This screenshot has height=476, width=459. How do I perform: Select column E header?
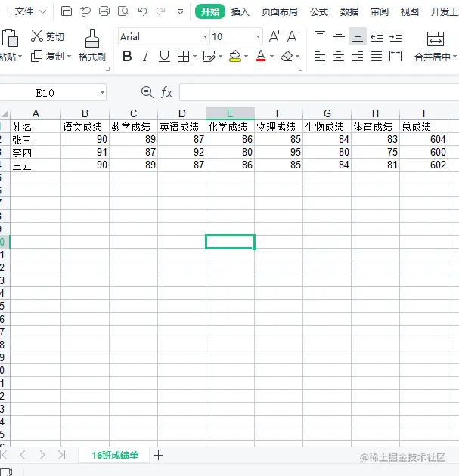(230, 113)
